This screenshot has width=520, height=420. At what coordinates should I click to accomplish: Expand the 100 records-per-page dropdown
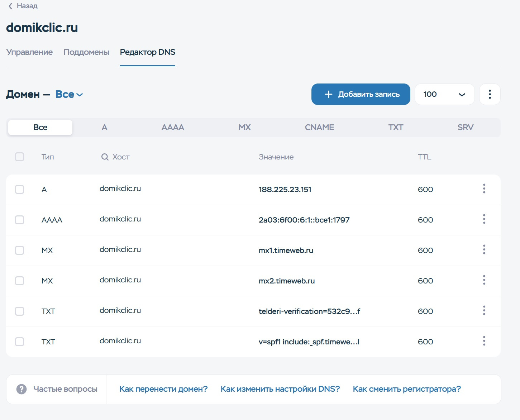pyautogui.click(x=444, y=94)
